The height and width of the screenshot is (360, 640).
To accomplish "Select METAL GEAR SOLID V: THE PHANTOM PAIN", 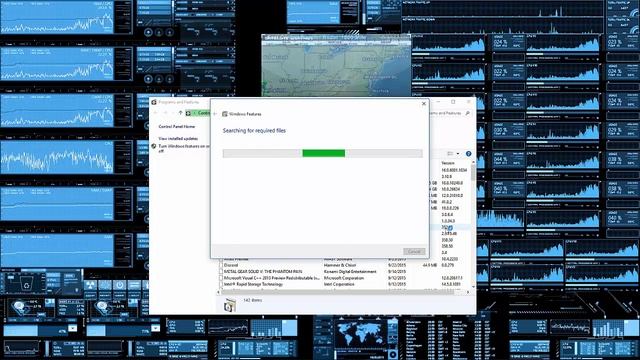I will coord(344,271).
